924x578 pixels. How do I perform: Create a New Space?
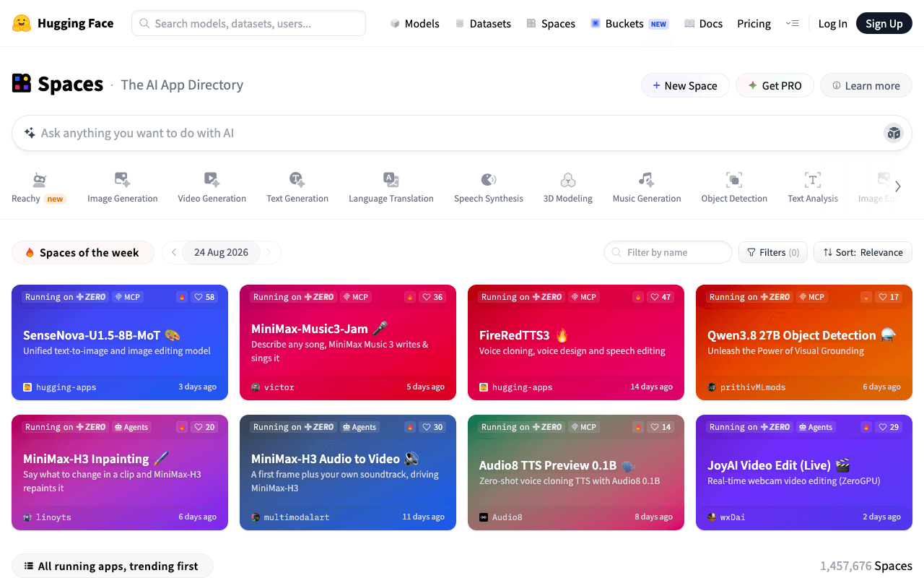[x=685, y=85]
